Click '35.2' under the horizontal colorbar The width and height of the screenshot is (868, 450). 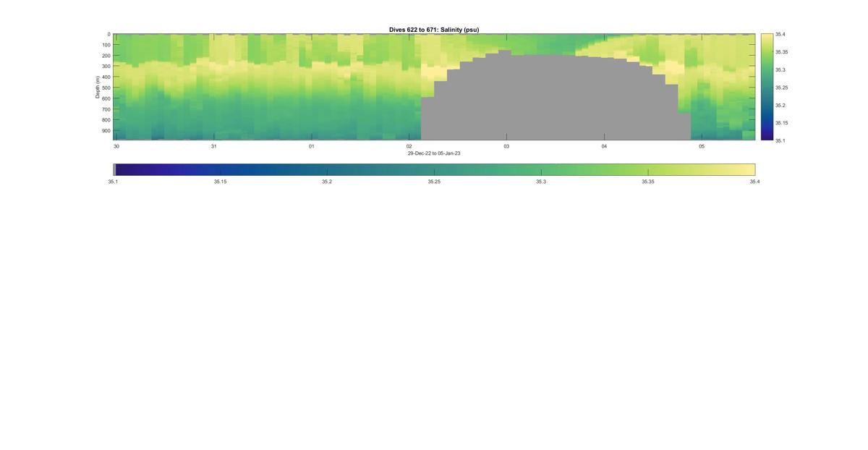coord(327,182)
